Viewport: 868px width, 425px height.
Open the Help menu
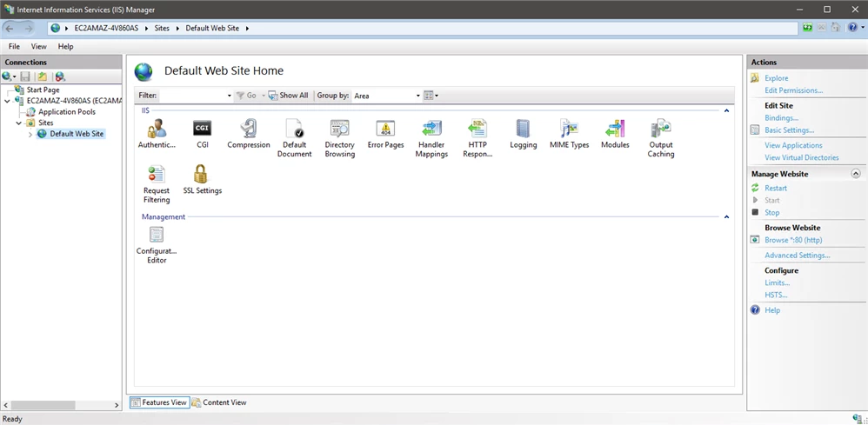[65, 46]
